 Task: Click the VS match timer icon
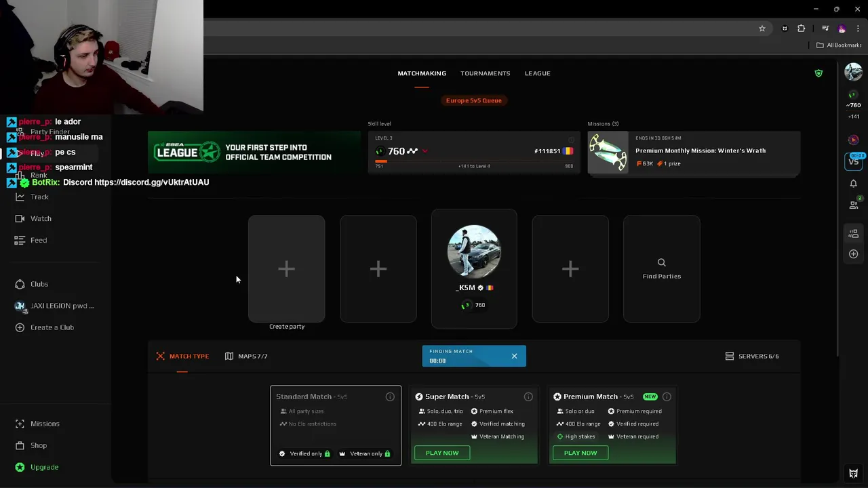point(853,161)
